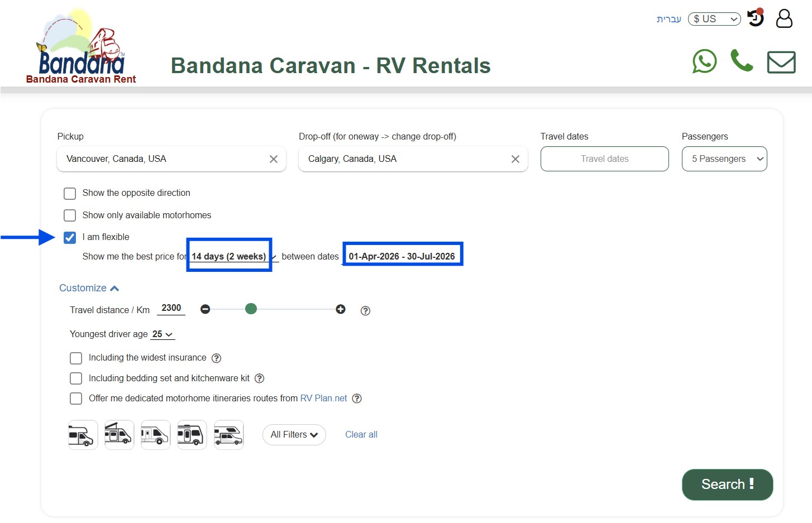
Task: Check Show only available motorhomes
Action: pyautogui.click(x=70, y=215)
